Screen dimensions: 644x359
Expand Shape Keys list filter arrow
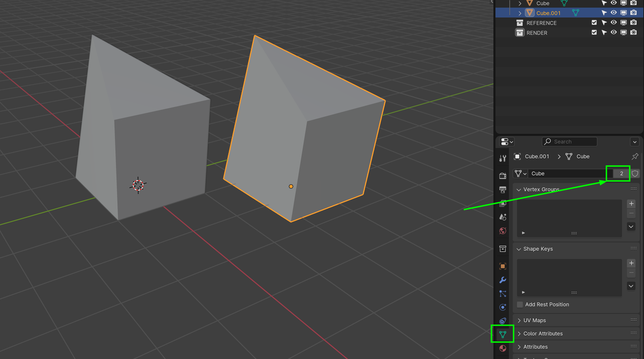coord(523,292)
